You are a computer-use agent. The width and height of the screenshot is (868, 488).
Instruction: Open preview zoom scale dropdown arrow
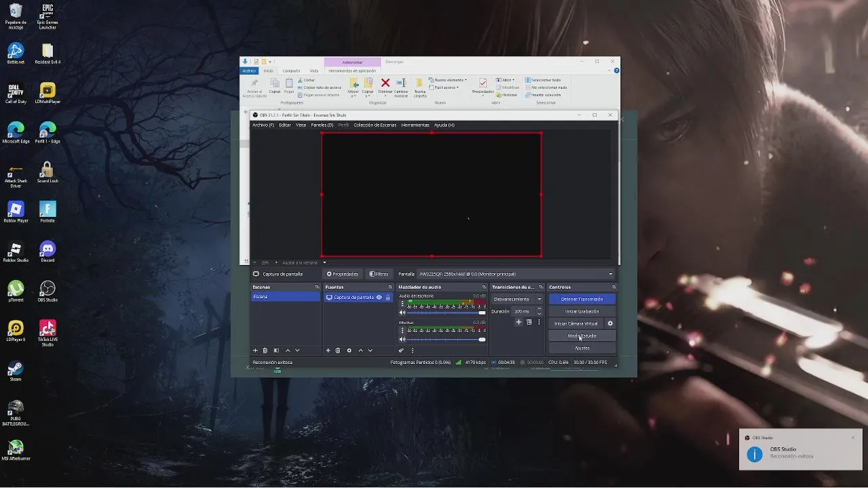point(324,262)
